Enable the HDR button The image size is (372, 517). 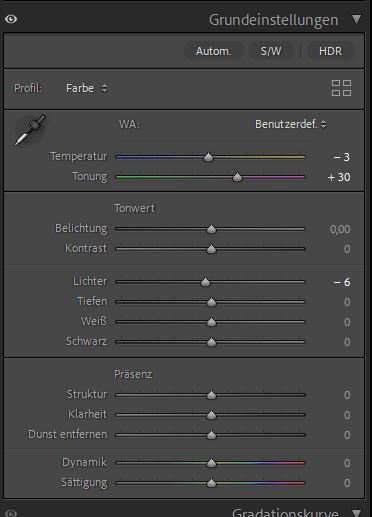[x=330, y=51]
